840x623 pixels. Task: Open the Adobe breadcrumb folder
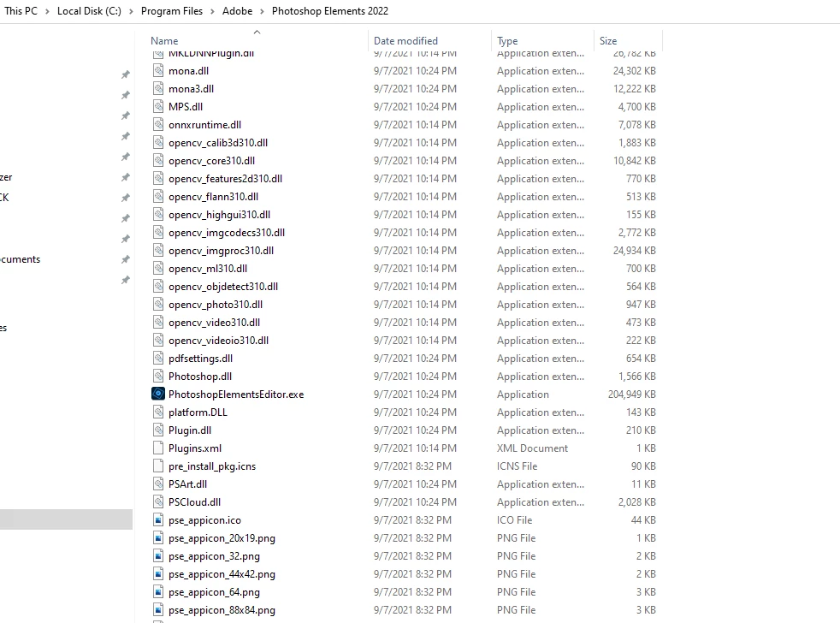click(237, 11)
